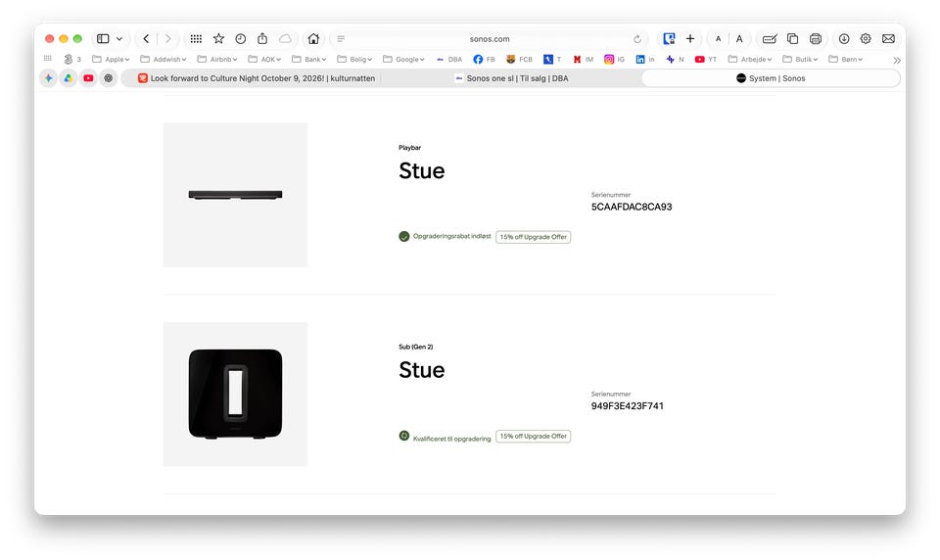Expand the Arbejde bookmarks folder

[x=750, y=60]
